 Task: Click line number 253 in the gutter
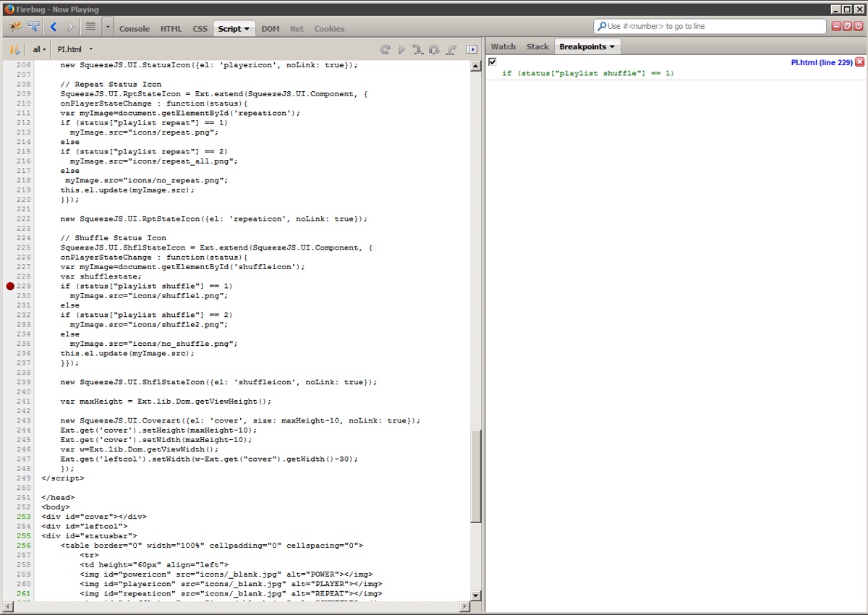tap(24, 517)
